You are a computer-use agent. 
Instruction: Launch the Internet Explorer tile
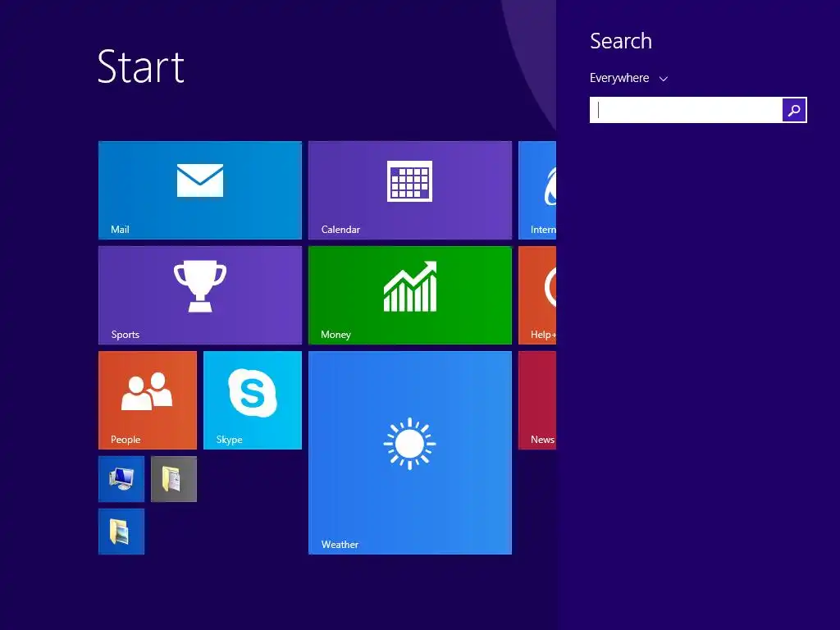point(537,190)
